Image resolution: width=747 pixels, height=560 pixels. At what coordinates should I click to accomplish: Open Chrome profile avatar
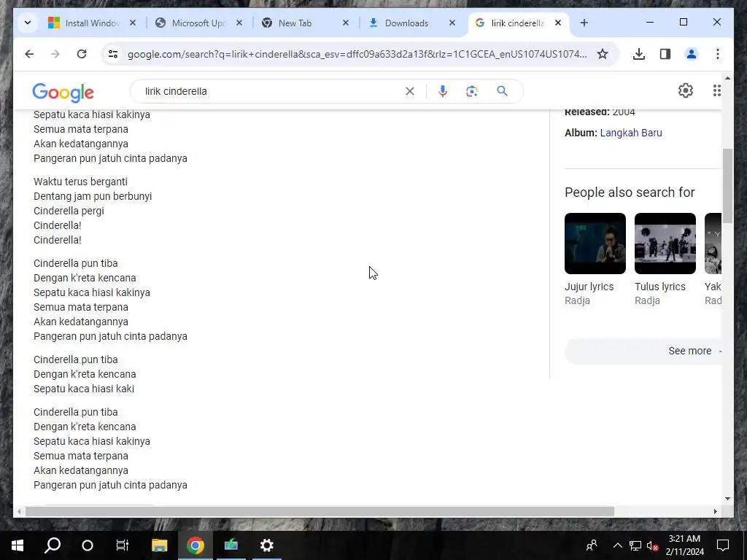692,54
